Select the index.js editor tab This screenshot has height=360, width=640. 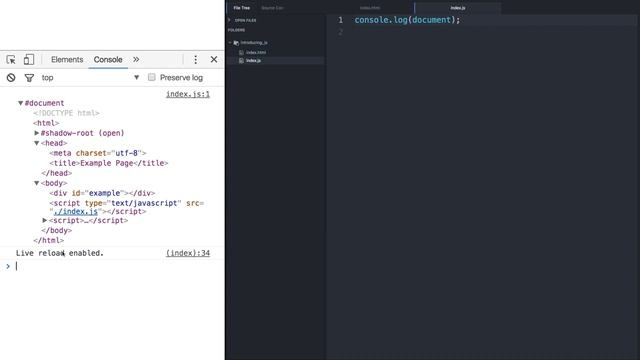(x=458, y=8)
